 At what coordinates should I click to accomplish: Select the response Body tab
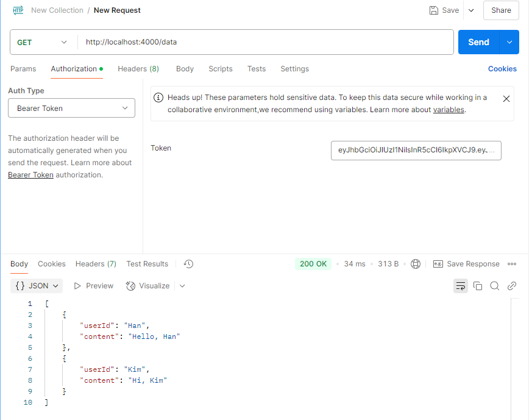tap(19, 264)
